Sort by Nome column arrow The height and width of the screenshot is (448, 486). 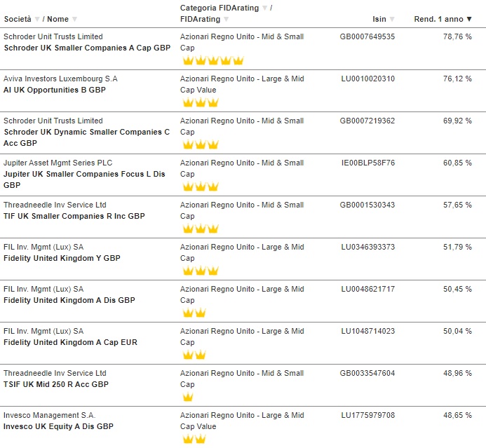pos(74,19)
